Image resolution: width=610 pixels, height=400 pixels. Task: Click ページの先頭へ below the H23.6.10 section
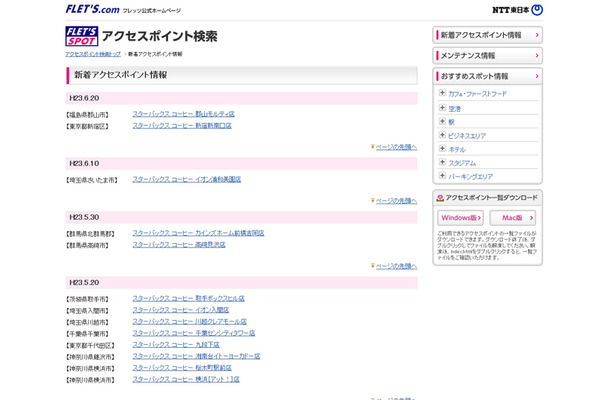pos(394,201)
